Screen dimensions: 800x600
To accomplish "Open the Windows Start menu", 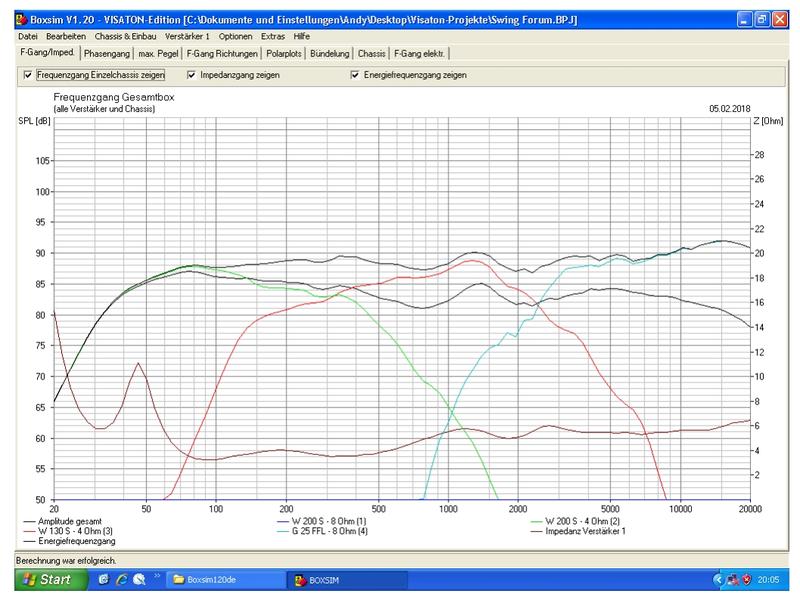I will [42, 580].
